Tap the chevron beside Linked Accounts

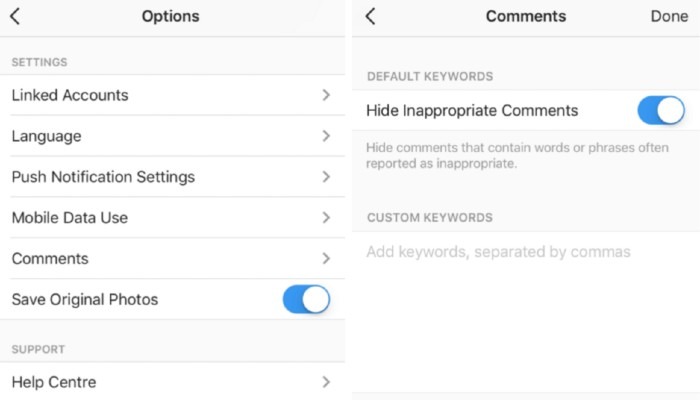tap(326, 95)
